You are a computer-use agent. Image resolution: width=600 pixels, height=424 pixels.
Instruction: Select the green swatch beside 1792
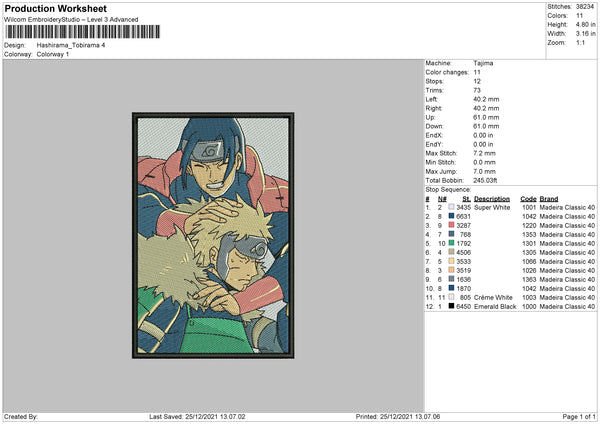451,243
